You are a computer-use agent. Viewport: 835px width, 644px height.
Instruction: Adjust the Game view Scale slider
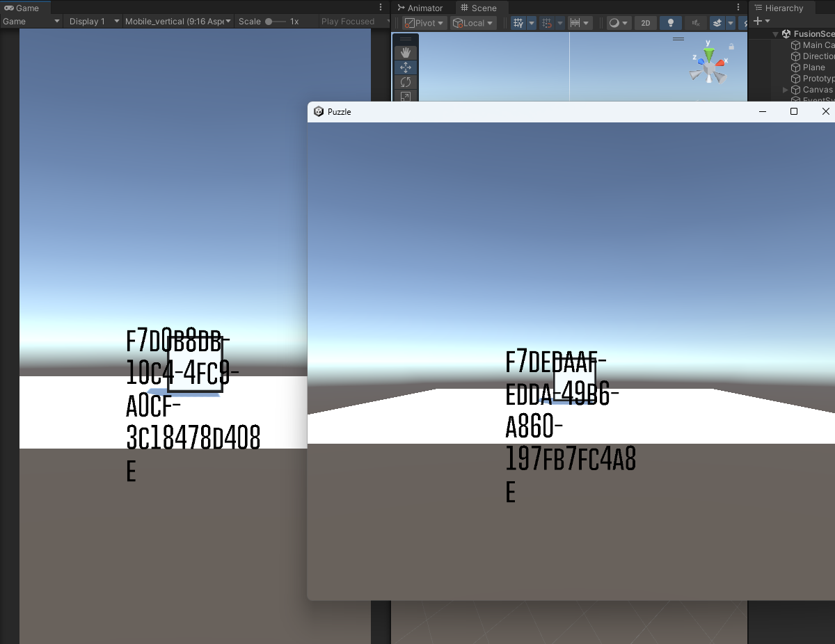point(276,22)
